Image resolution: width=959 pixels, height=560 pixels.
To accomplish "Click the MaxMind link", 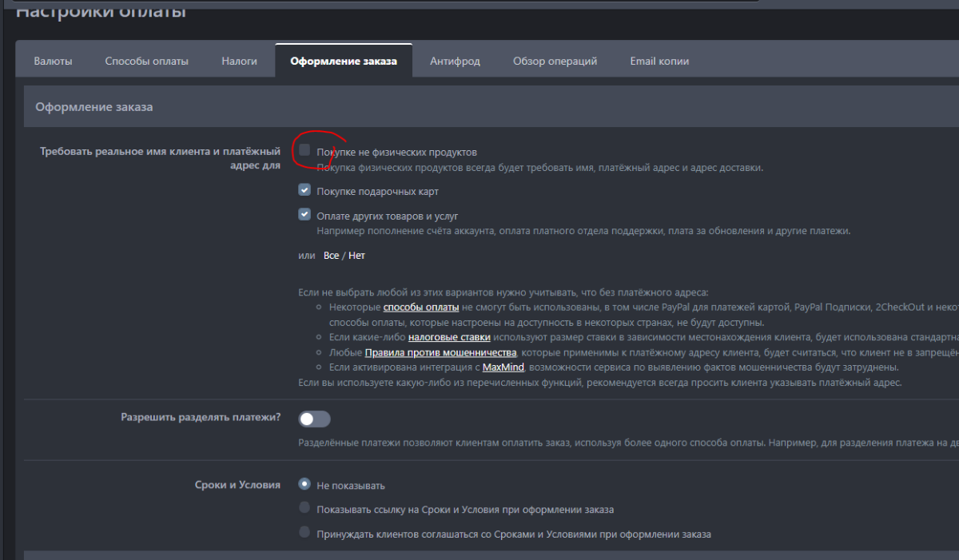I will point(503,367).
